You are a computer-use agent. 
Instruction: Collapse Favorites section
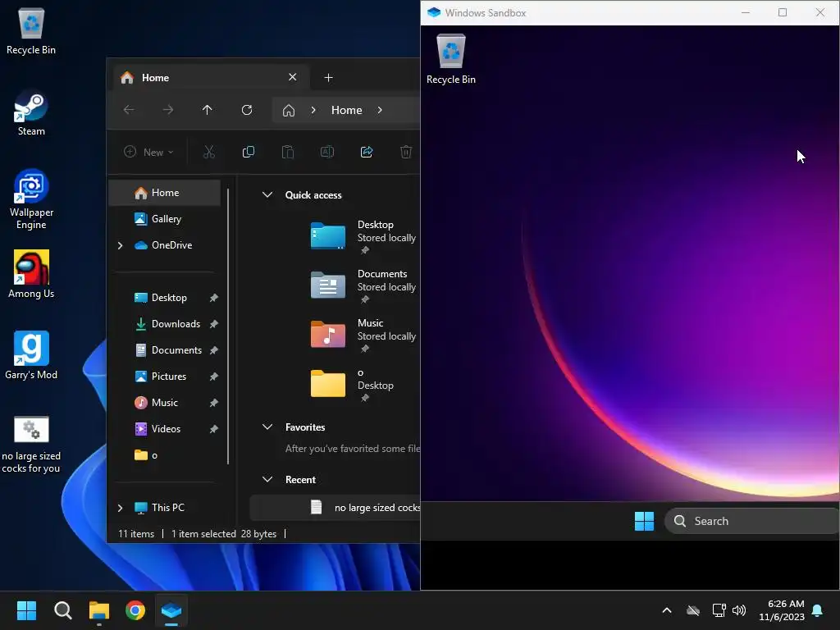pos(267,427)
